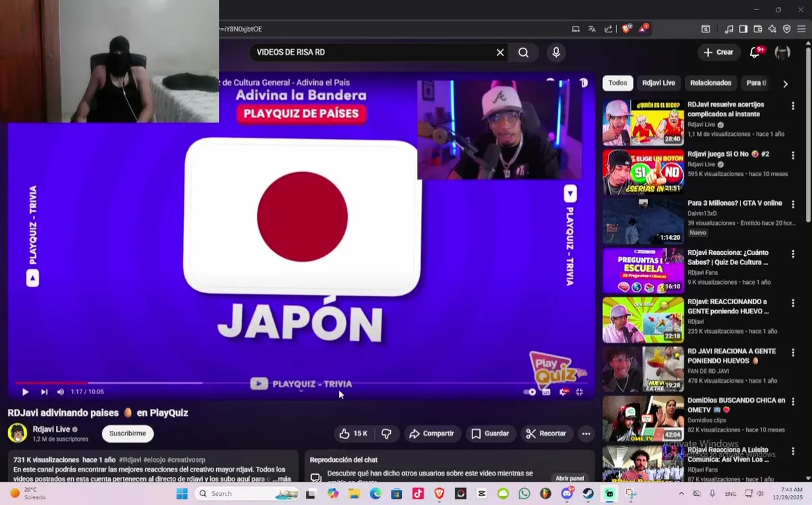
Task: Open the Crear menu
Action: (x=718, y=53)
